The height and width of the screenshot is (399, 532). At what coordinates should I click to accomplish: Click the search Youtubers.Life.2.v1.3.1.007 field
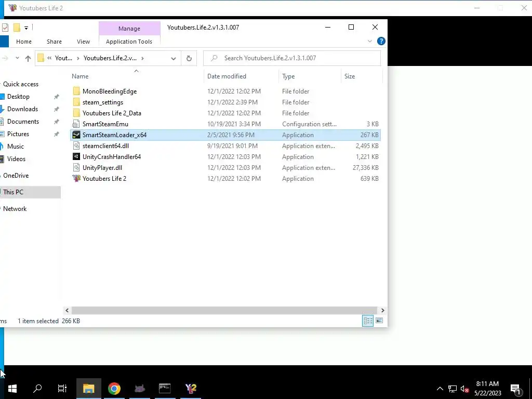292,58
